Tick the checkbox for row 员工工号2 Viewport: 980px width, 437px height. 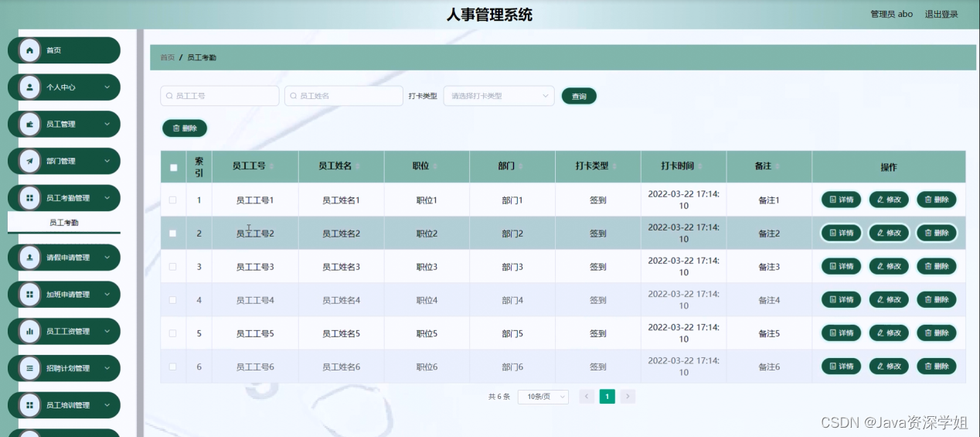(173, 233)
